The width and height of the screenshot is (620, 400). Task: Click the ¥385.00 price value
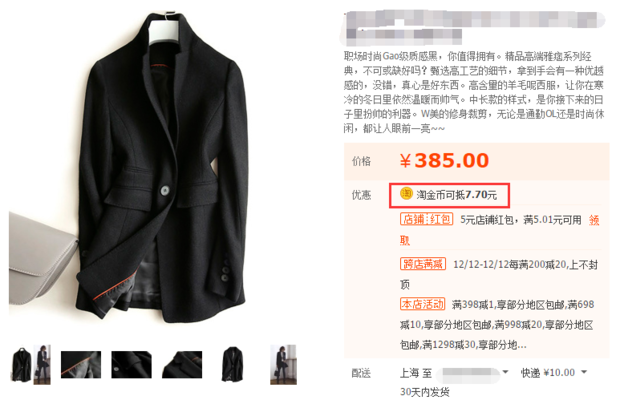[444, 160]
